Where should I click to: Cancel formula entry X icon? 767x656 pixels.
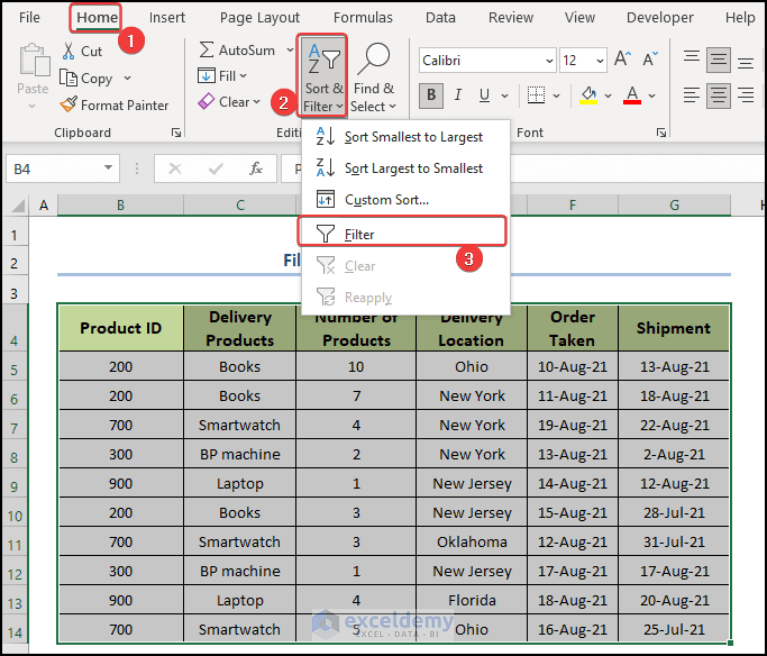[x=175, y=169]
